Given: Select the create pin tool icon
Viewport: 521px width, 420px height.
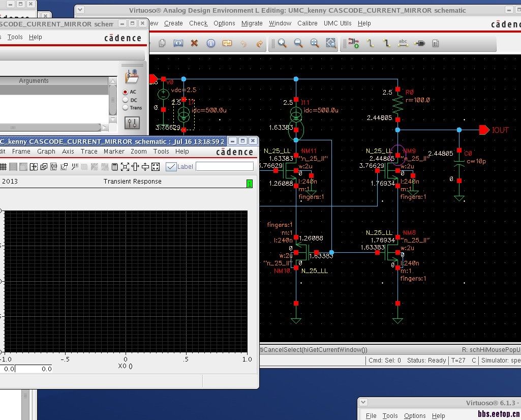Looking at the screenshot, I should pos(419,44).
